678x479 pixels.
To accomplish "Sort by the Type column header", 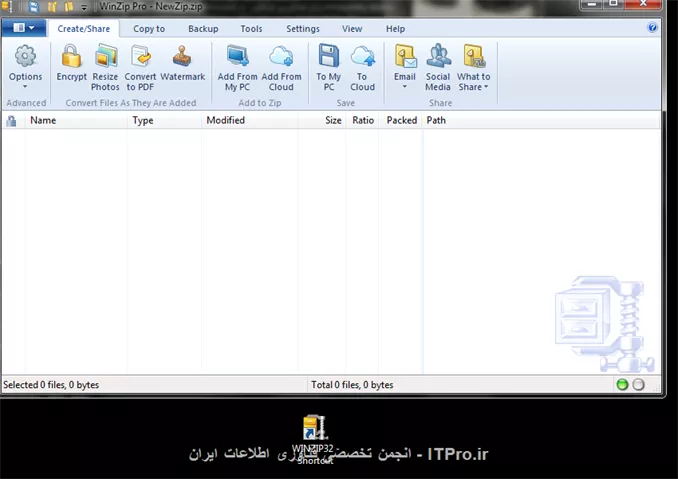I will coord(164,120).
